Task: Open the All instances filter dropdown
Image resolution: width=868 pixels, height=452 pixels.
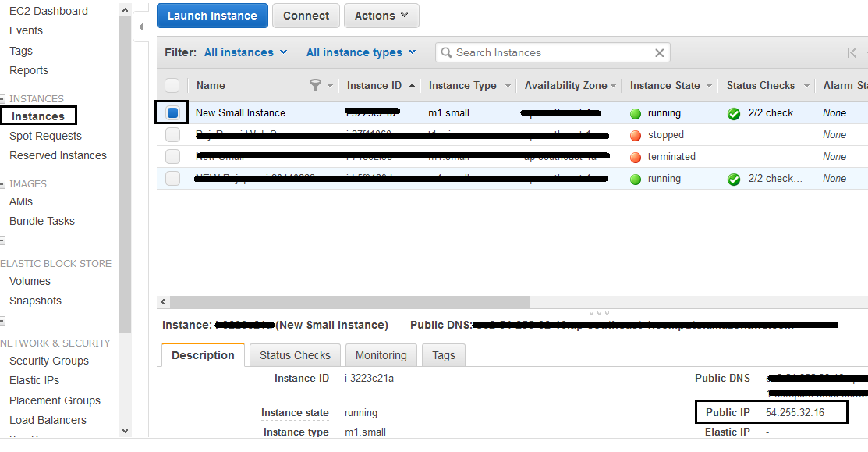Action: (x=245, y=52)
